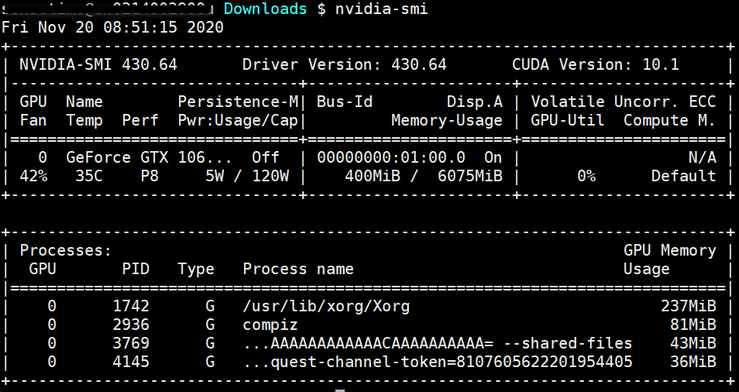739x392 pixels.
Task: Click the date 'Fri Nov 20 08:51:15 2020'
Action: tap(113, 27)
